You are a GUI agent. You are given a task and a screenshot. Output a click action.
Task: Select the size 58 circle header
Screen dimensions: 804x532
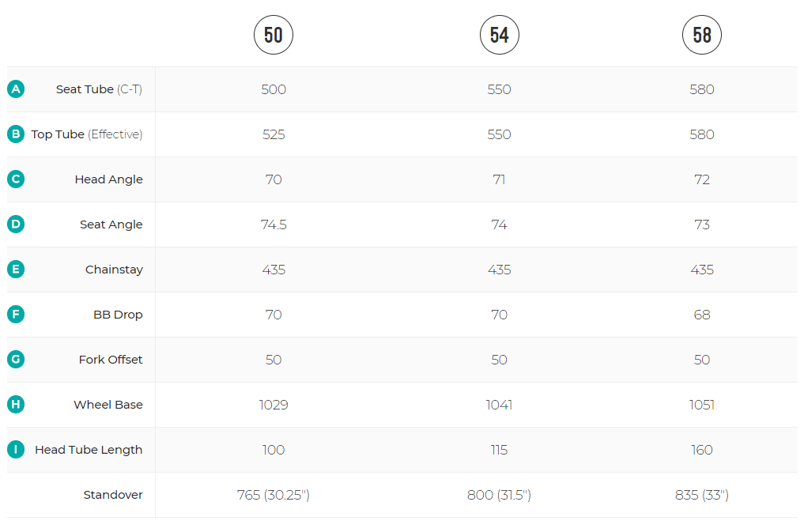(702, 35)
